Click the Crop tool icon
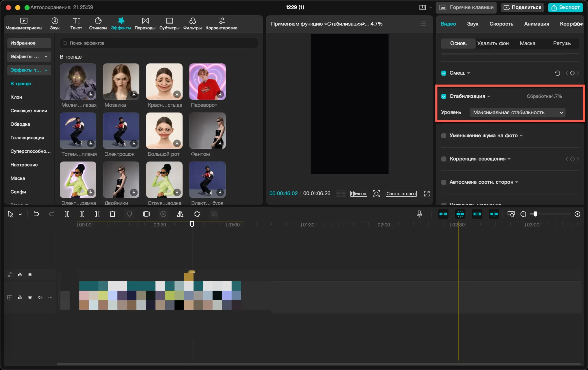The width and height of the screenshot is (588, 370). coord(214,214)
